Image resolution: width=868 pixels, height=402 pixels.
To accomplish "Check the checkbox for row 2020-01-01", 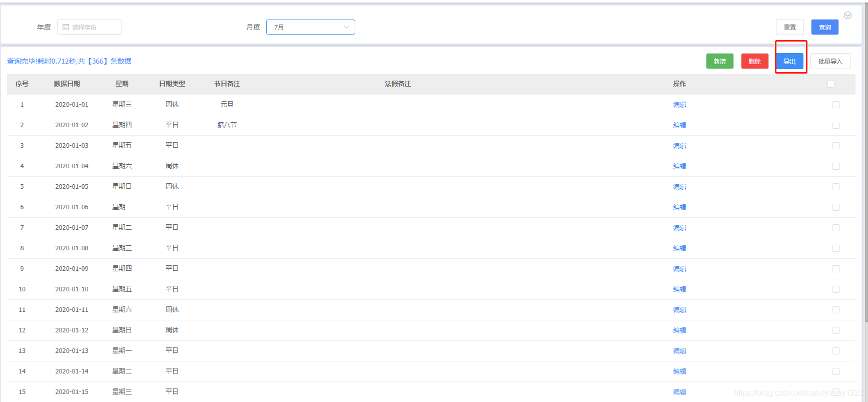I will pos(835,105).
